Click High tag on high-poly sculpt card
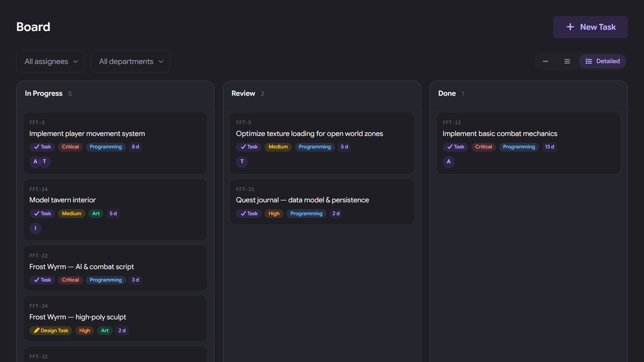 [85, 331]
